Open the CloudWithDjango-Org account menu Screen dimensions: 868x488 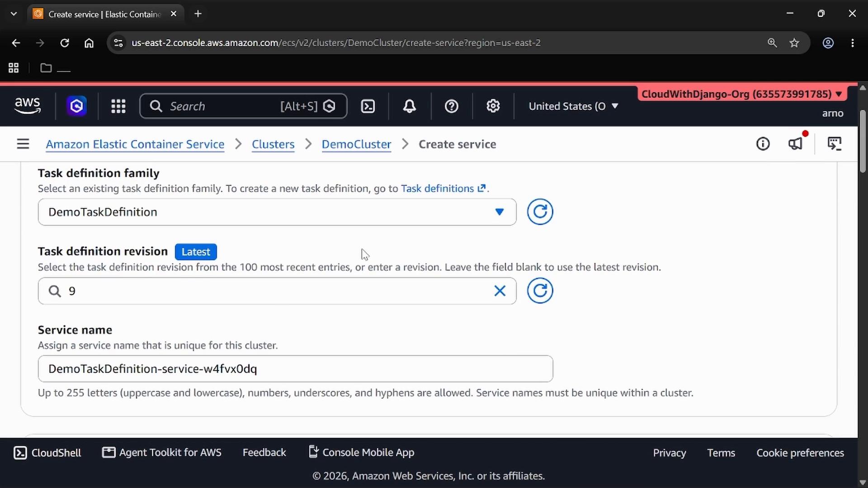point(741,94)
